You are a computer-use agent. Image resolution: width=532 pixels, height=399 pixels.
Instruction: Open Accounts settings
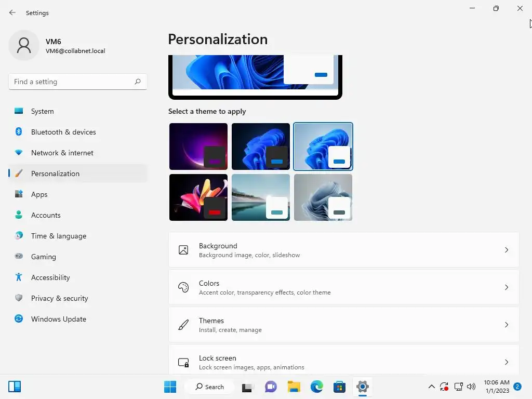click(x=78, y=215)
